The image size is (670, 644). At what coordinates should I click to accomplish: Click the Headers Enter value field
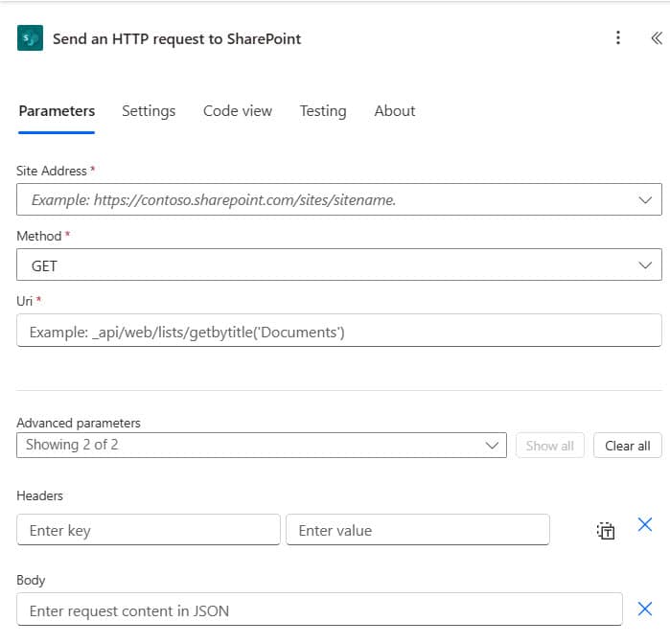pos(418,530)
